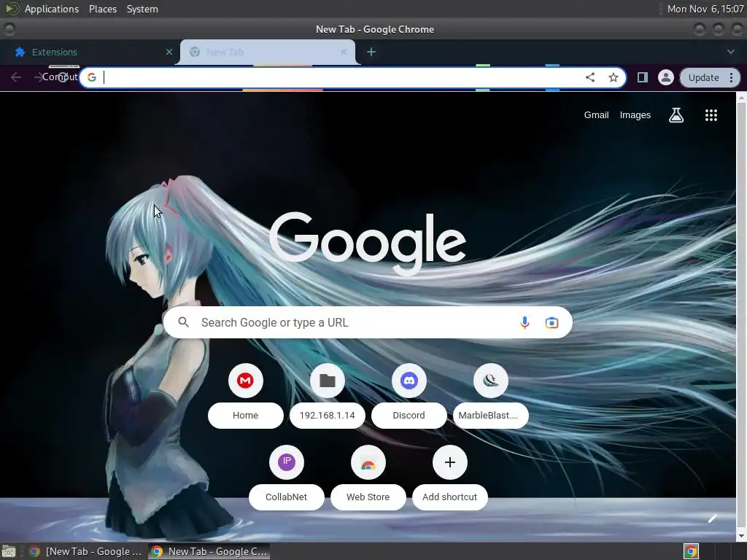Click the Home label

click(x=245, y=415)
